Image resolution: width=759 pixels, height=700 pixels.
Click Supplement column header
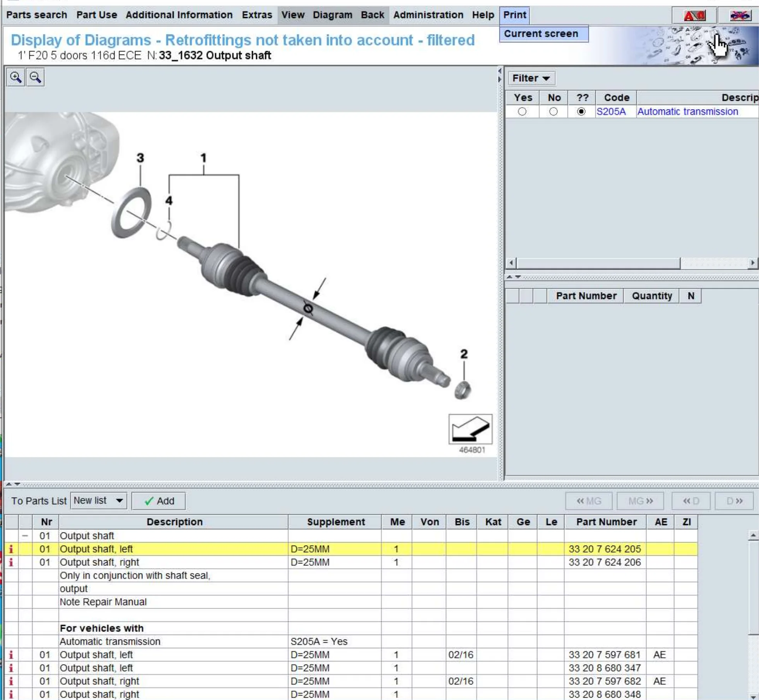[335, 522]
